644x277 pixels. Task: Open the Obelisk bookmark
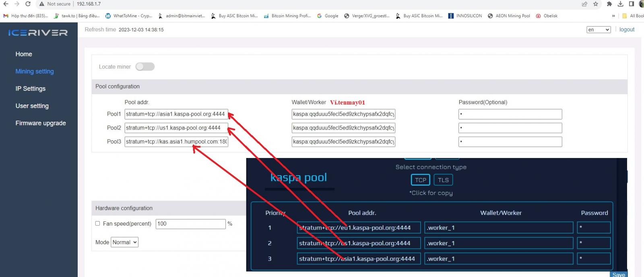(547, 16)
